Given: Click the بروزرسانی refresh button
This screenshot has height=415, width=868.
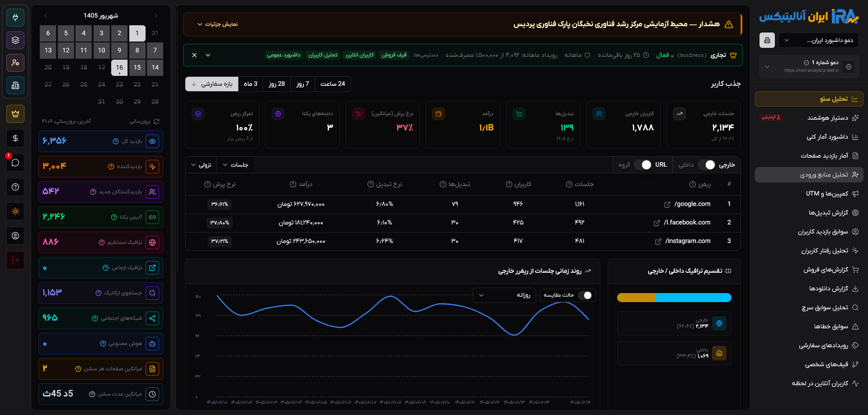Looking at the screenshot, I should click(144, 121).
